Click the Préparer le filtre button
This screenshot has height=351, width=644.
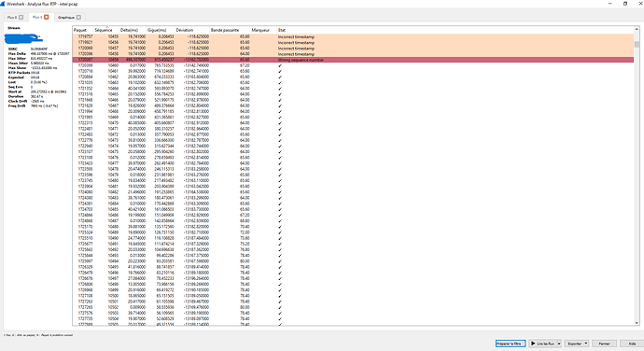(511, 344)
